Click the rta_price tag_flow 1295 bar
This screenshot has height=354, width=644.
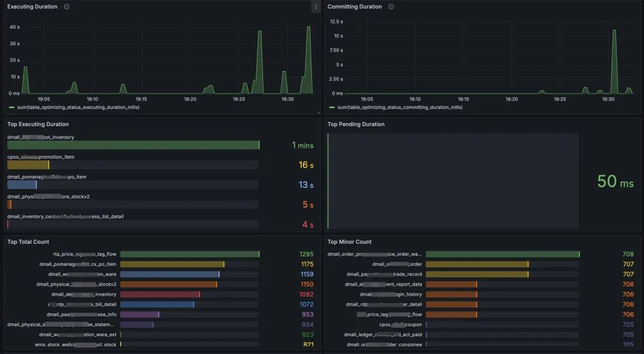(190, 254)
